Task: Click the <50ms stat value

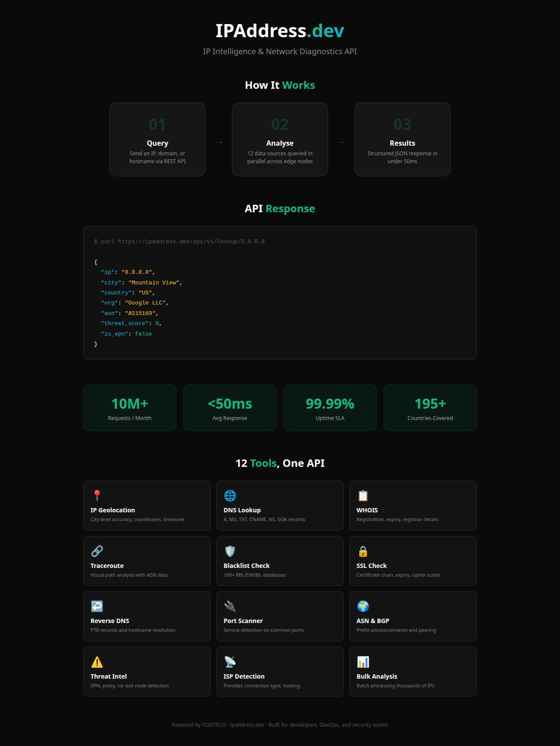Action: pos(230,403)
